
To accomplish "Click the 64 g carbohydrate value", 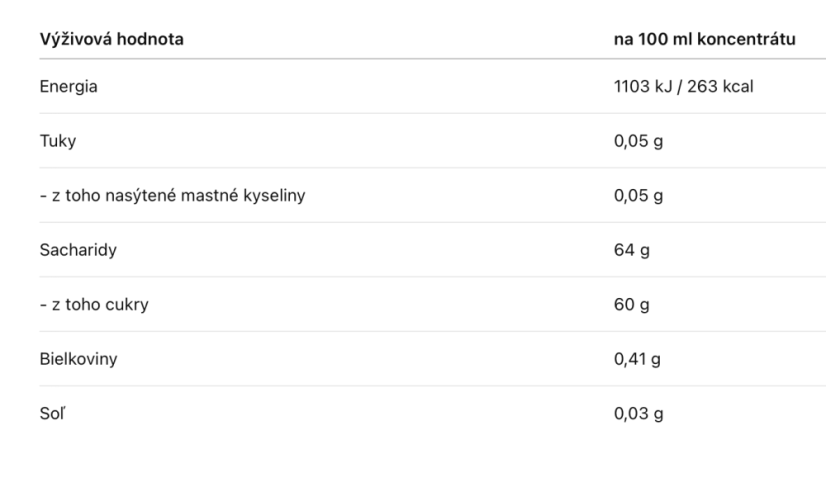I will click(631, 250).
